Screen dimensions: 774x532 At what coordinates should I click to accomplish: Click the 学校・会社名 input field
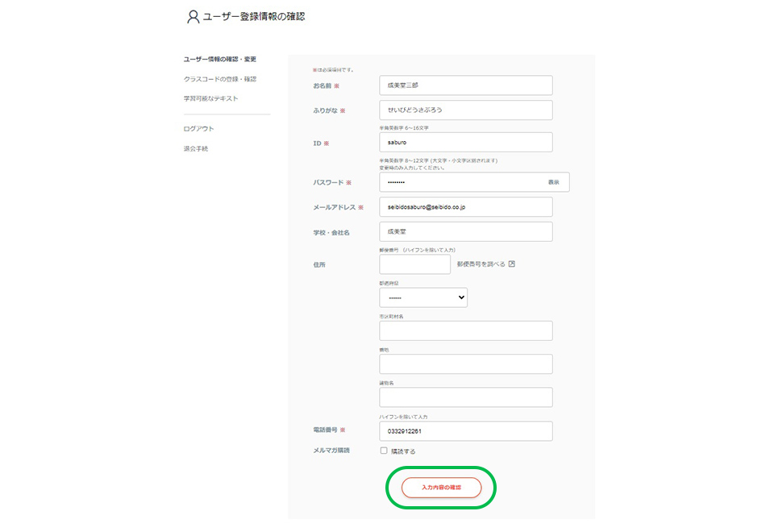[x=465, y=231]
